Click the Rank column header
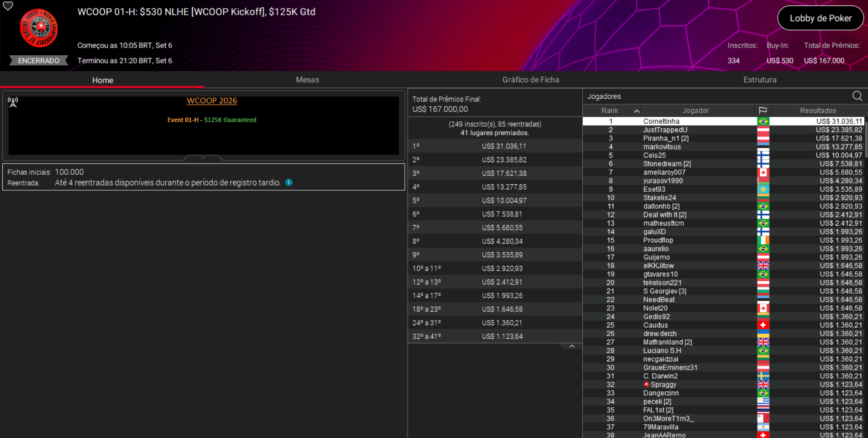Image resolution: width=868 pixels, height=438 pixels. coord(609,111)
